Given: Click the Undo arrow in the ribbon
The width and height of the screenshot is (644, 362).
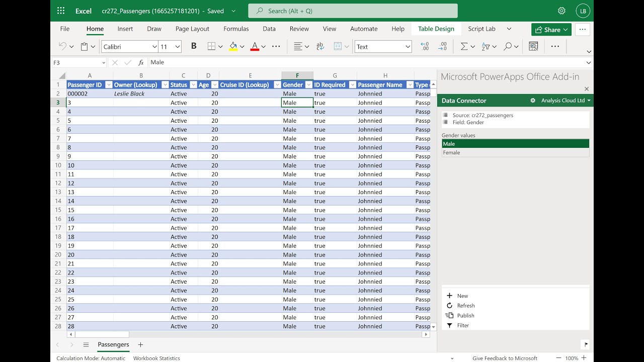Looking at the screenshot, I should tap(62, 46).
